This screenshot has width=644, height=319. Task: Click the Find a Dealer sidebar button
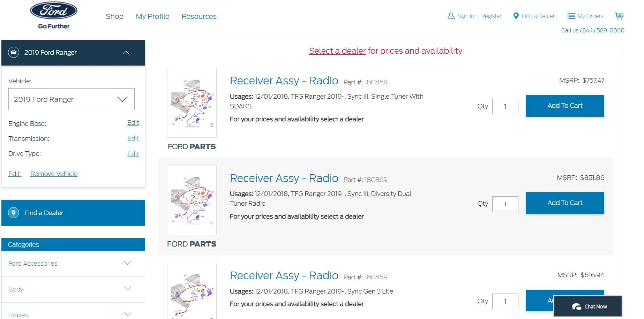click(73, 213)
